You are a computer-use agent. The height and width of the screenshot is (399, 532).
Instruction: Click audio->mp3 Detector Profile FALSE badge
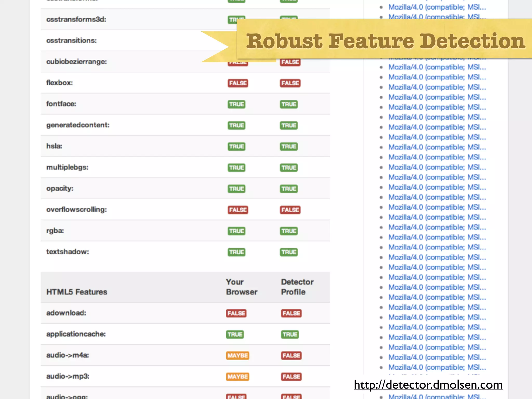(291, 377)
